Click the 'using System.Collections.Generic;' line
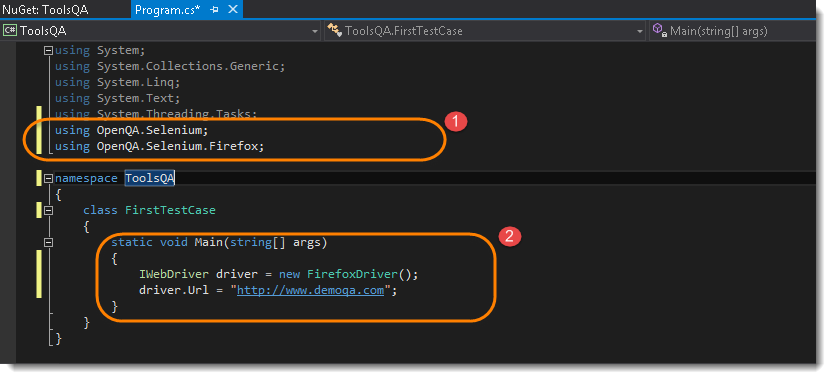This screenshot has width=831, height=379. 171,66
